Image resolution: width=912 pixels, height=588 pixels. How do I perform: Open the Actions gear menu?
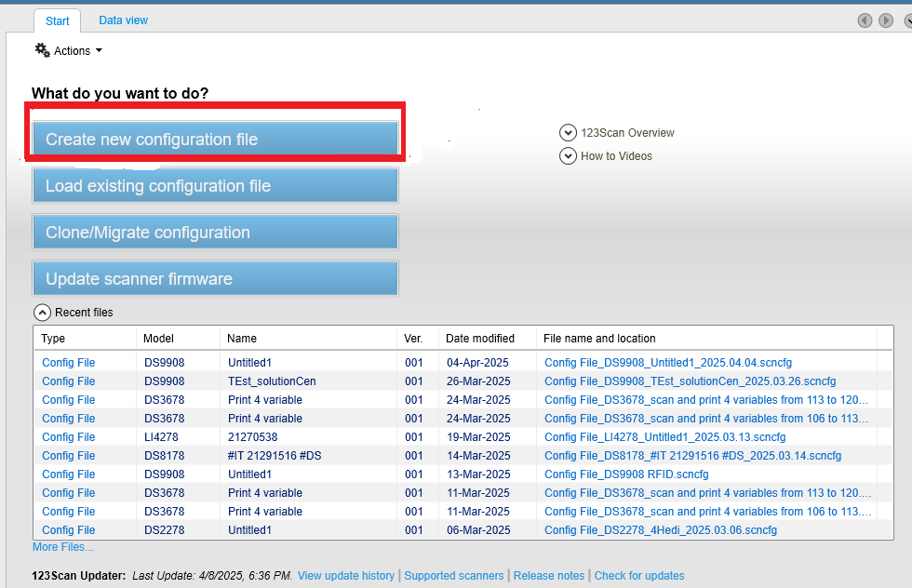(x=68, y=50)
